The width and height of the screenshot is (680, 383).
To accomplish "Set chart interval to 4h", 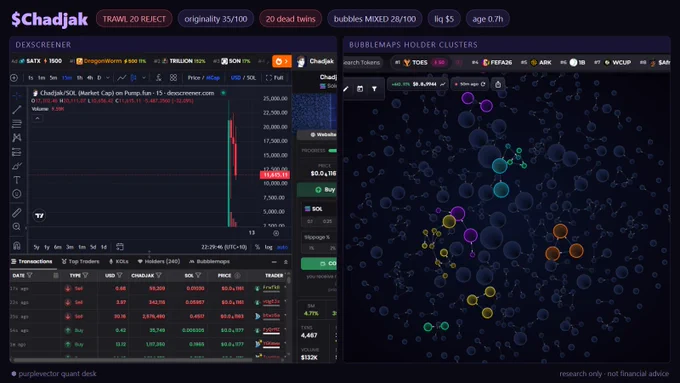I will 90,78.
